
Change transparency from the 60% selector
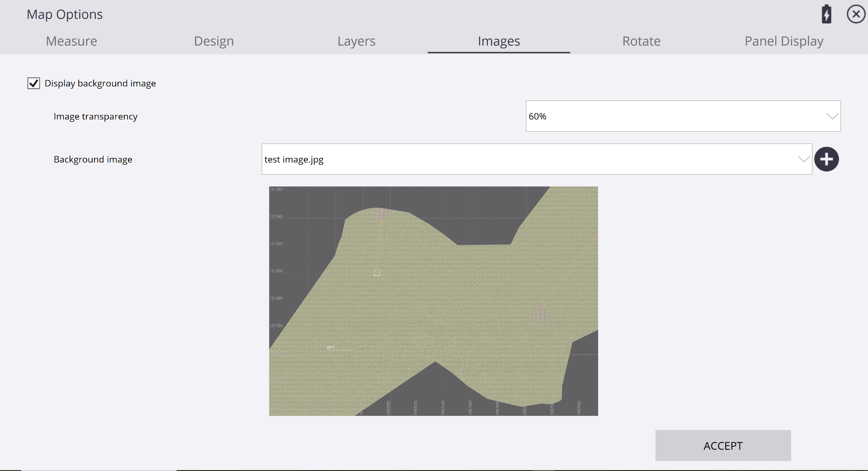click(x=682, y=116)
